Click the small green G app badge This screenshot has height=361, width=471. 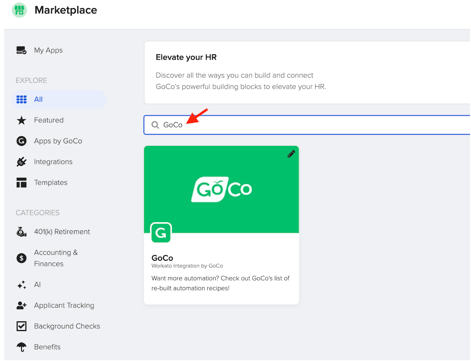point(161,233)
